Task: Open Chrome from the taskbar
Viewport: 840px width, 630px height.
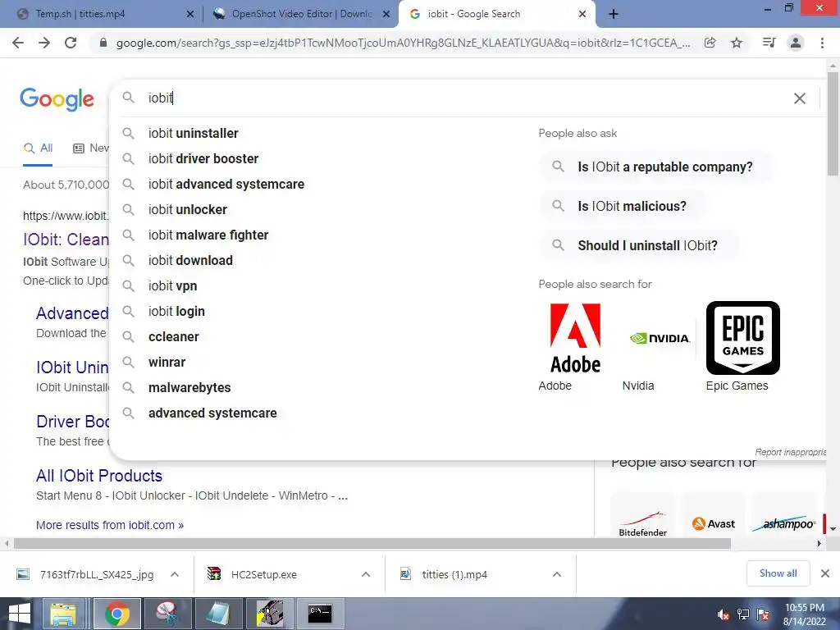Action: [x=117, y=614]
